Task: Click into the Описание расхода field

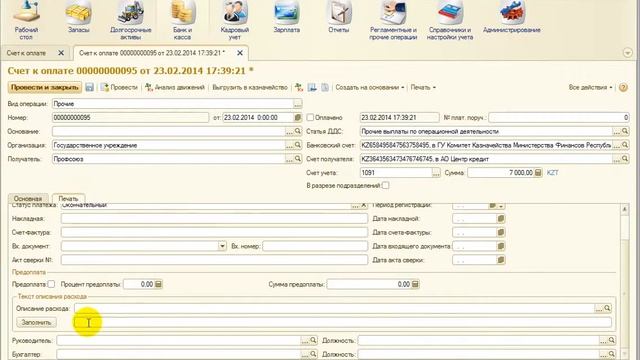Action: [335, 308]
